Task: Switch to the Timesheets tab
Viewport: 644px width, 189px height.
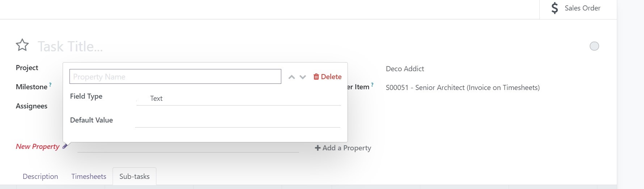Action: (x=89, y=176)
